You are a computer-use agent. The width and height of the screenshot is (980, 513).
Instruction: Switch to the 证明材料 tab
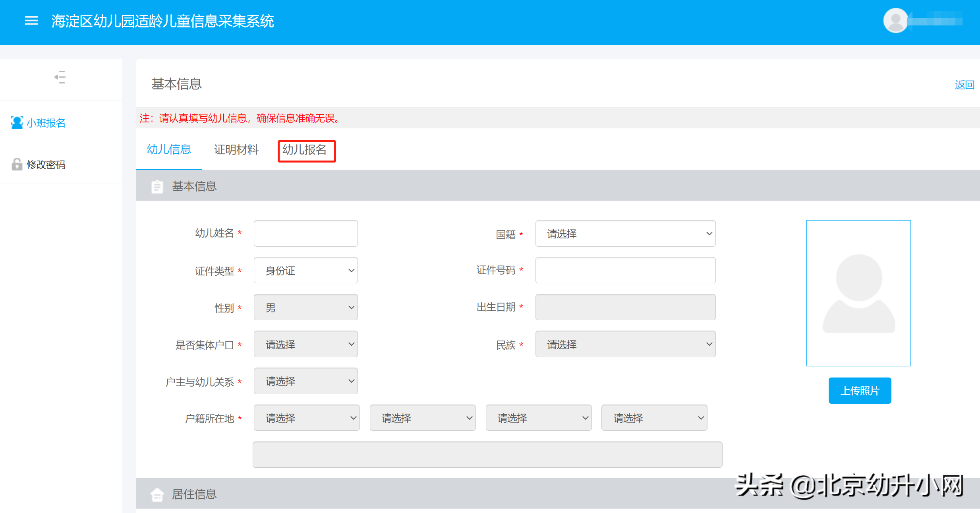coord(236,150)
